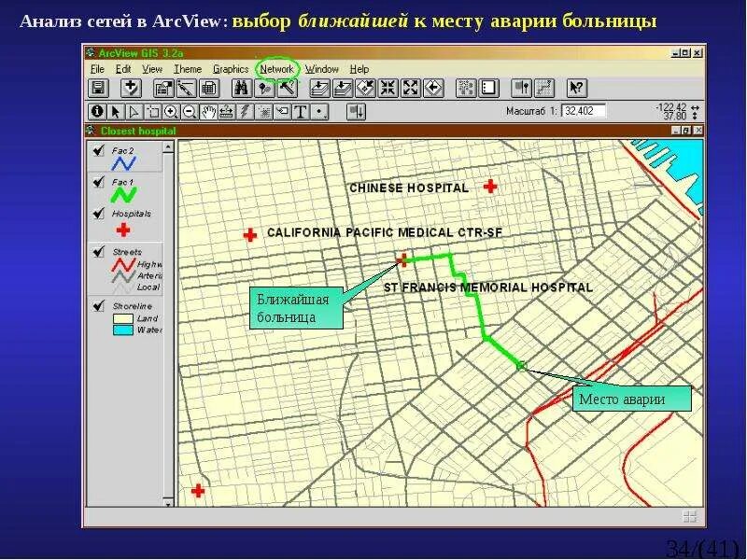747x560 pixels.
Task: Click Zoom to Selected icon
Action: click(365, 88)
